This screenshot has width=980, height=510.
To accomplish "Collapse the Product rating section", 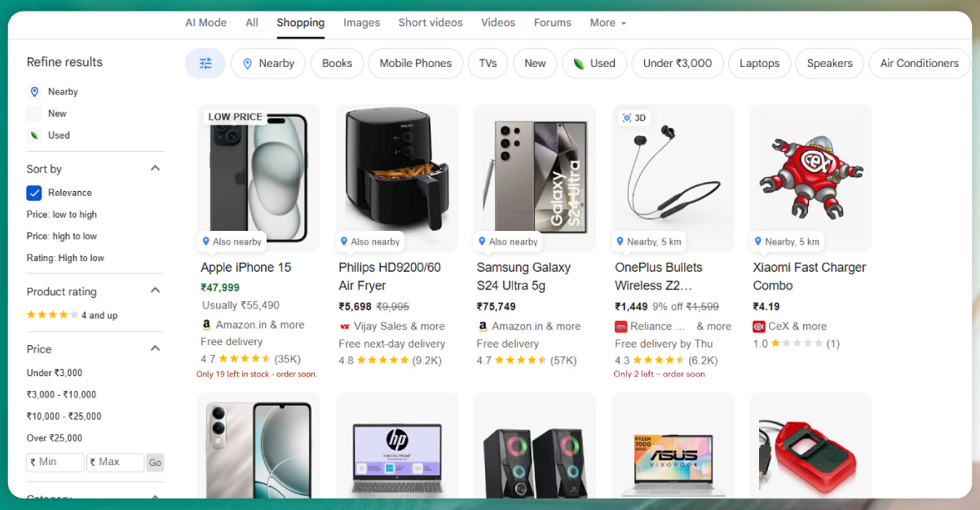I will 155,290.
